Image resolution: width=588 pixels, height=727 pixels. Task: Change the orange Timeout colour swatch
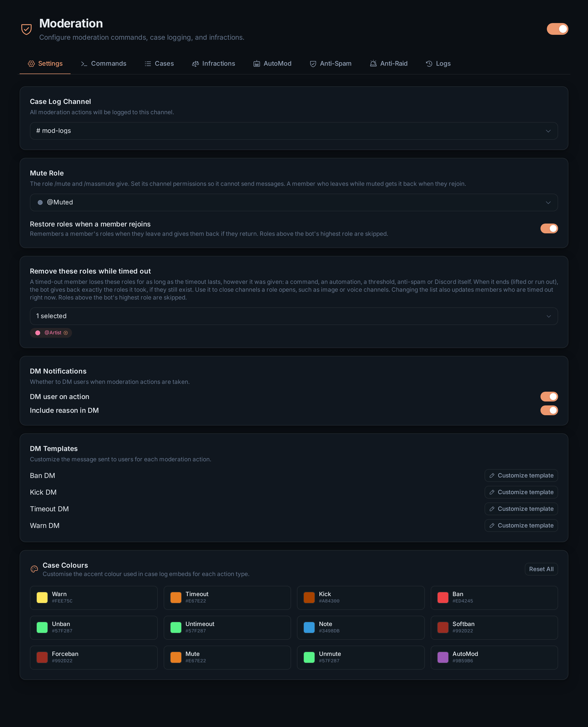(176, 598)
